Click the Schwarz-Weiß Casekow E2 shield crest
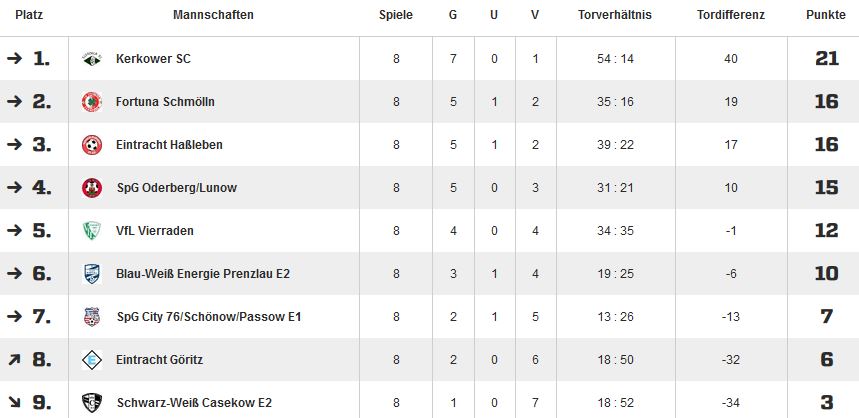859x418 pixels. (92, 403)
